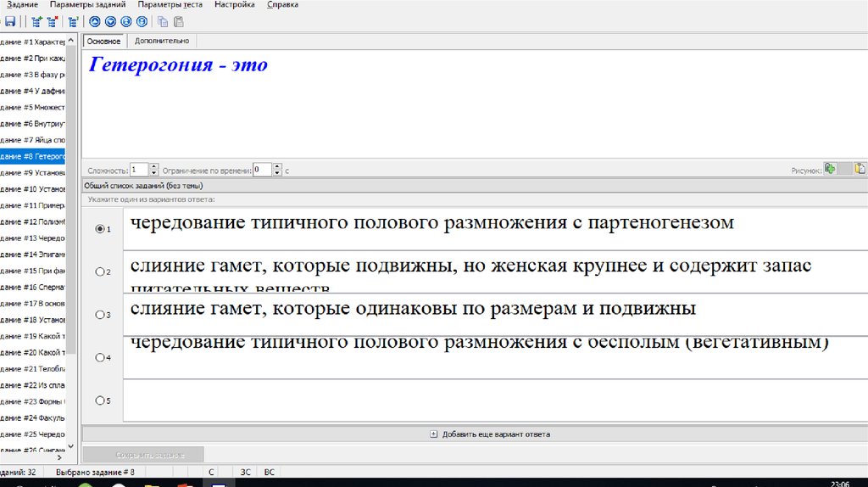Decrease the time limit spinner value
This screenshot has height=487, width=868.
click(278, 173)
